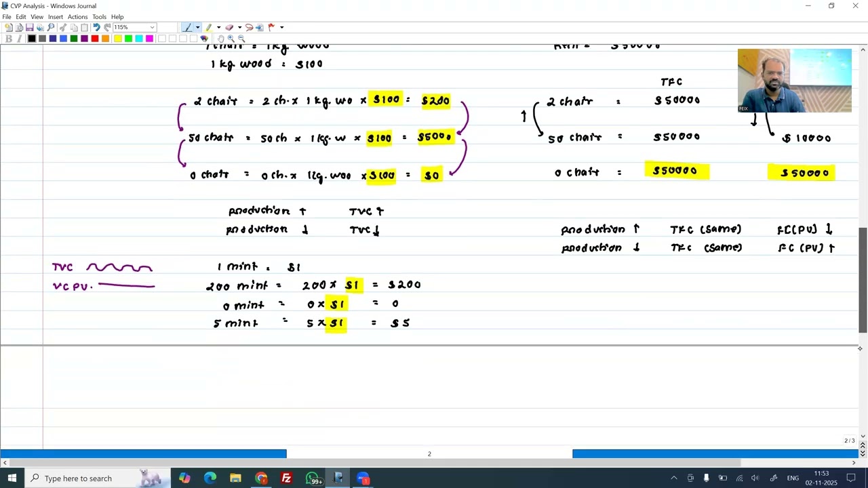This screenshot has height=488, width=868.
Task: Open the File menu
Action: 7,16
